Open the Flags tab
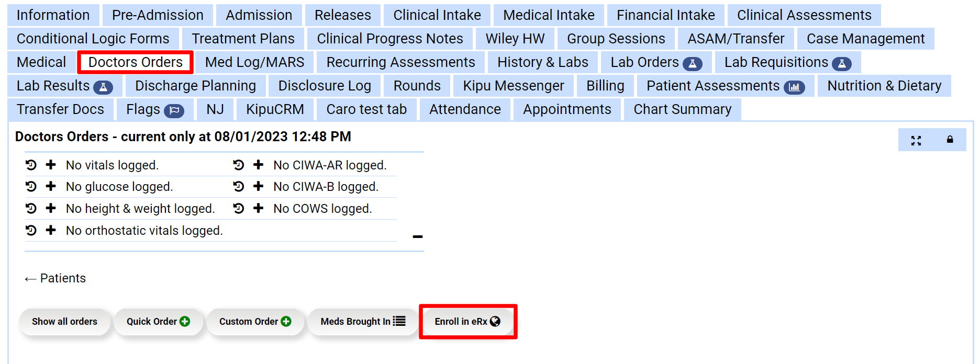980x364 pixels. [x=154, y=109]
